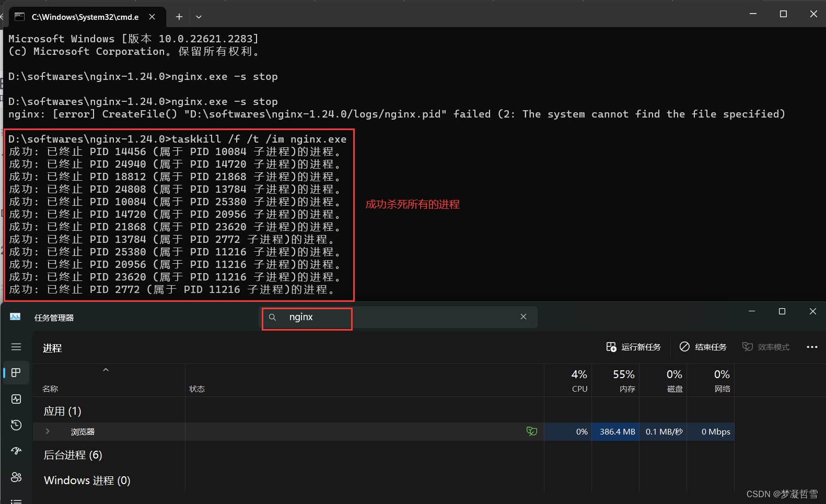The width and height of the screenshot is (826, 504).
Task: Close the cmd.exe terminal tab
Action: [x=152, y=17]
